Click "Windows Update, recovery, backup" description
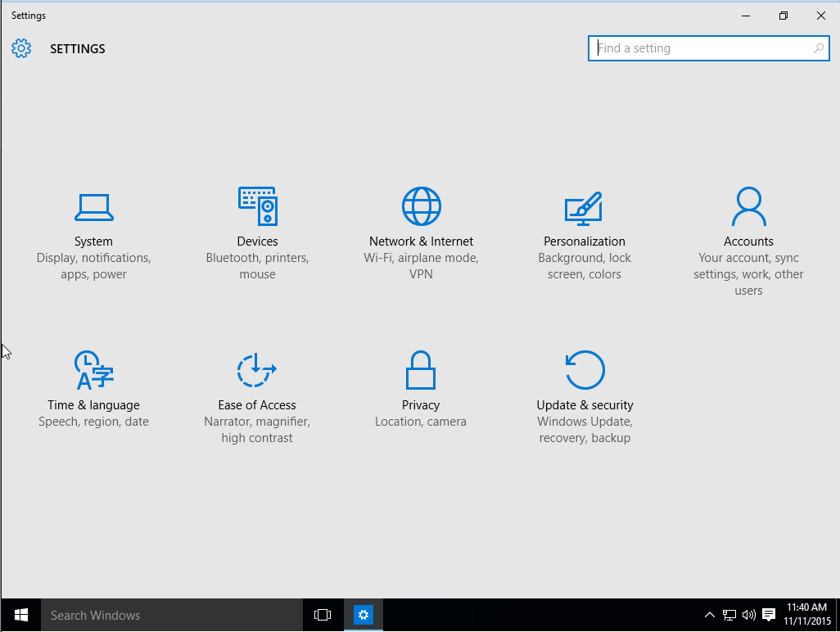Viewport: 840px width, 632px height. (x=585, y=430)
